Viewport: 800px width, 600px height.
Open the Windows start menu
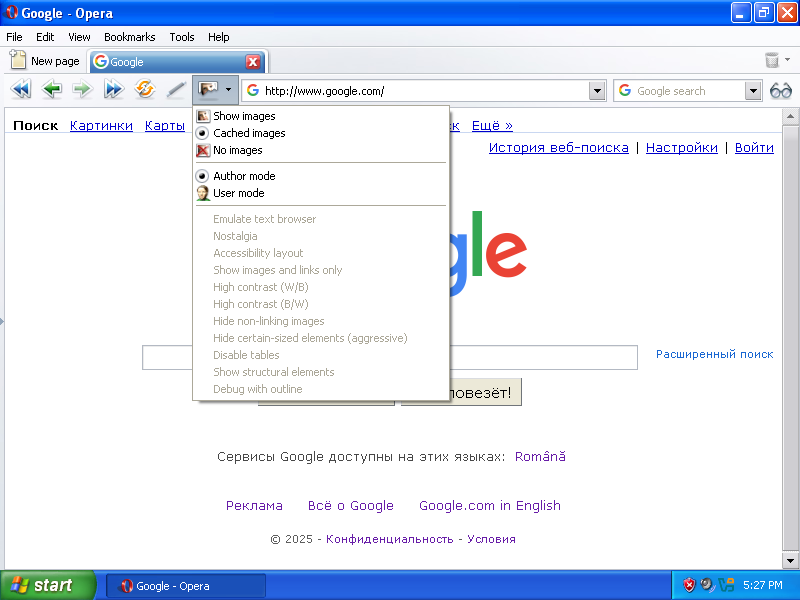[47, 585]
